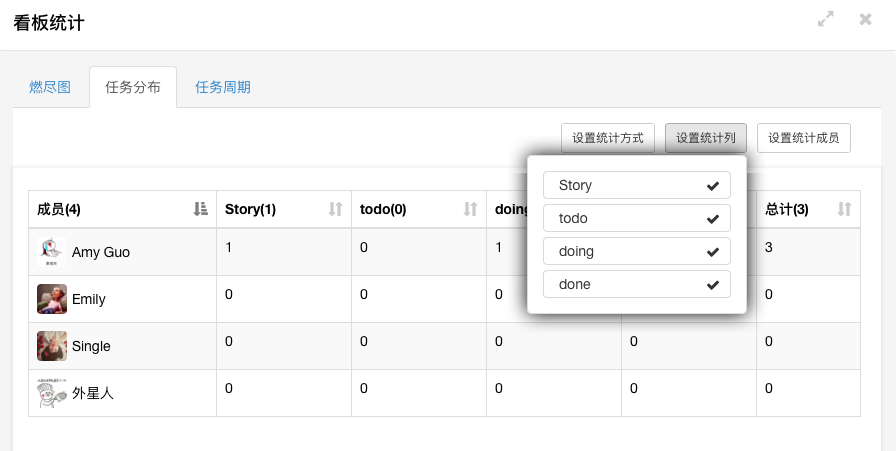Toggle the doing column option

637,251
